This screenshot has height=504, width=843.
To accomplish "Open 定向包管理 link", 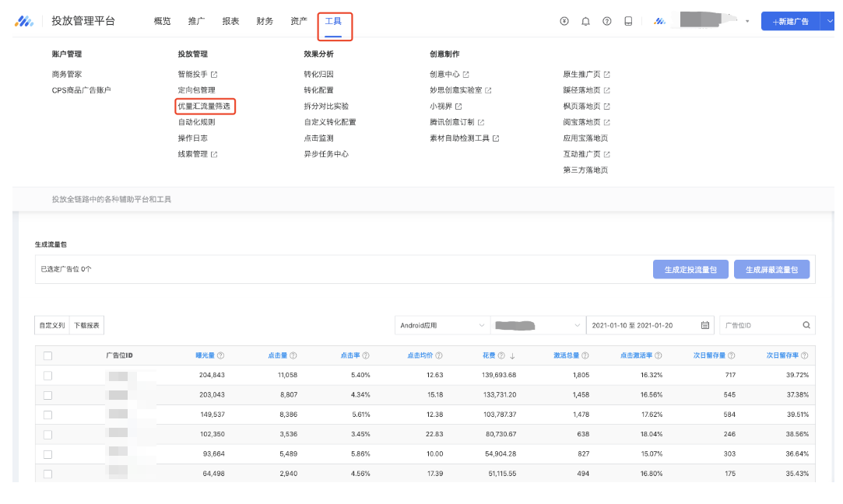I will tap(197, 90).
